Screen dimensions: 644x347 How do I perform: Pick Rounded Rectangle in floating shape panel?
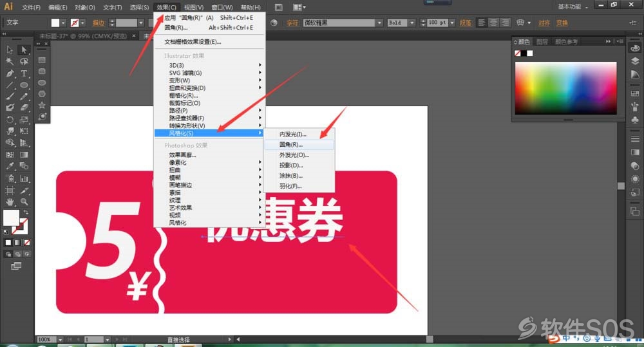(x=42, y=71)
